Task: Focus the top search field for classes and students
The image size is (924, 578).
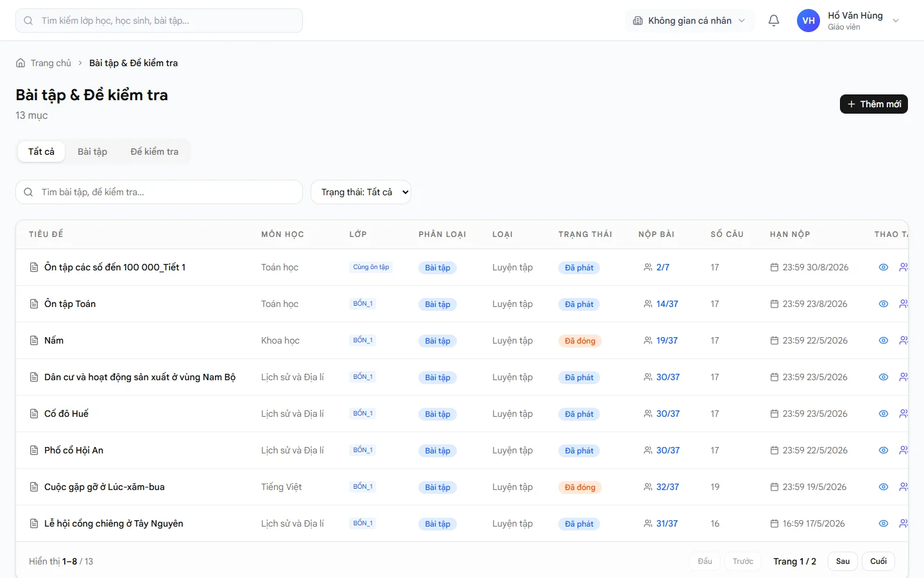Action: click(x=159, y=21)
